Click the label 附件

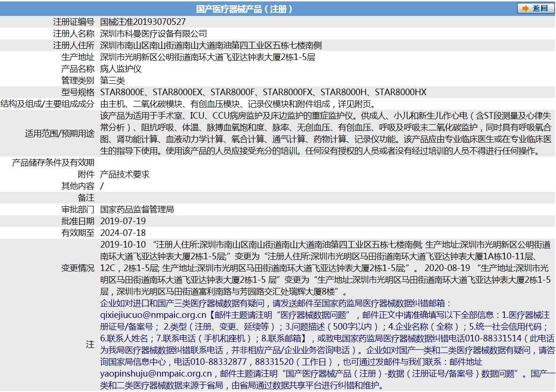point(86,174)
